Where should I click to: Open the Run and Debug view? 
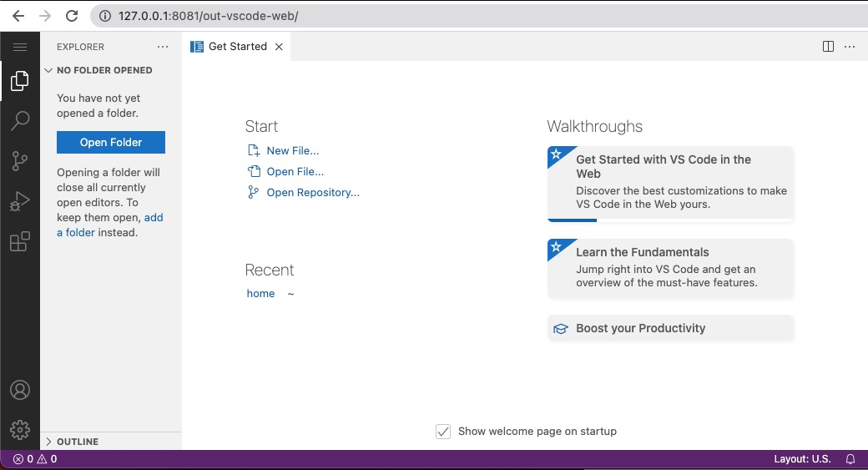point(20,201)
